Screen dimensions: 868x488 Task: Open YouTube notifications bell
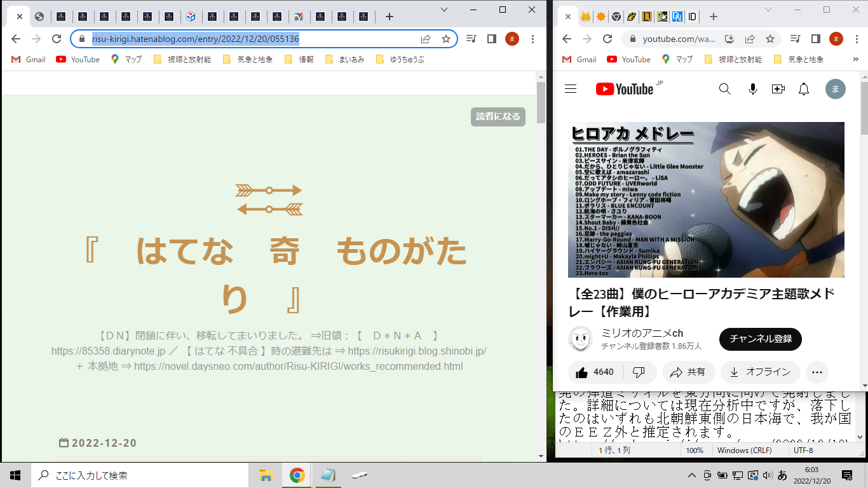(804, 89)
